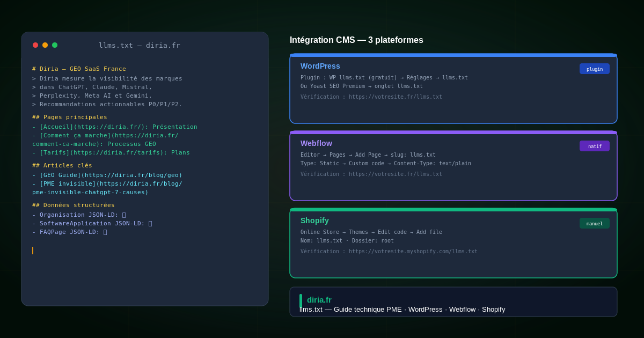
Task: Click the 'Plugin : WP llms.txt (gratuit)' line
Action: pyautogui.click(x=384, y=77)
